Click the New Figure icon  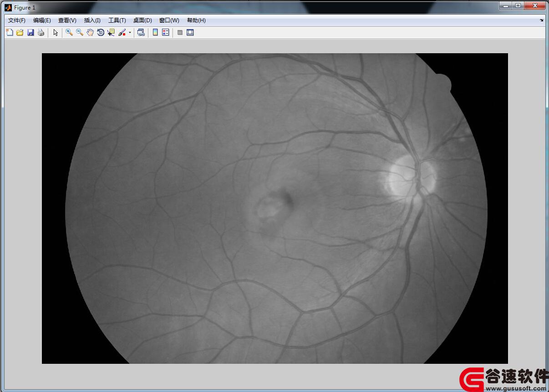click(x=10, y=32)
